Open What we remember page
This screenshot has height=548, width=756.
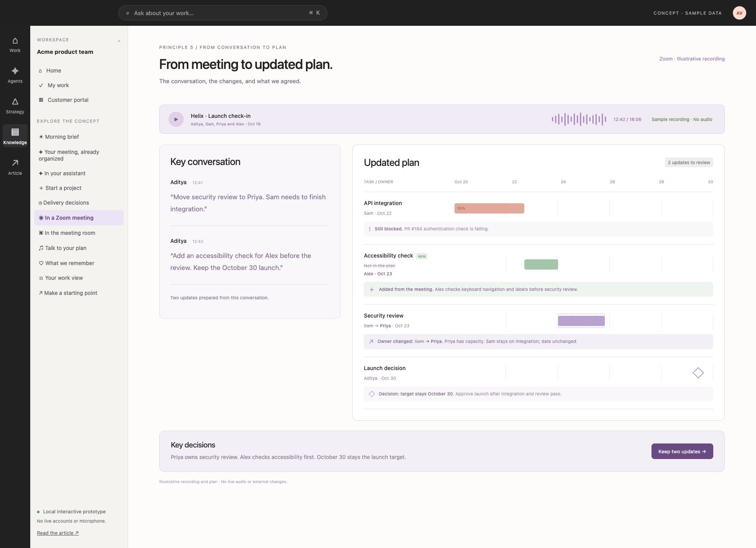tap(79, 263)
